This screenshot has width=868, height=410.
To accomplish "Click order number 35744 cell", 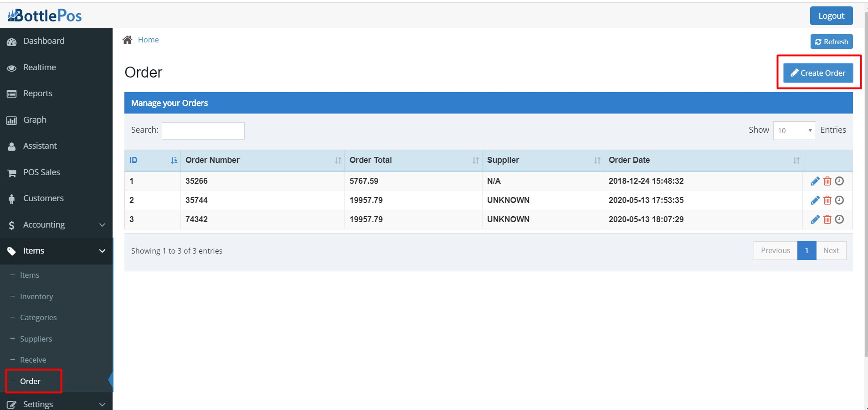I will [262, 200].
